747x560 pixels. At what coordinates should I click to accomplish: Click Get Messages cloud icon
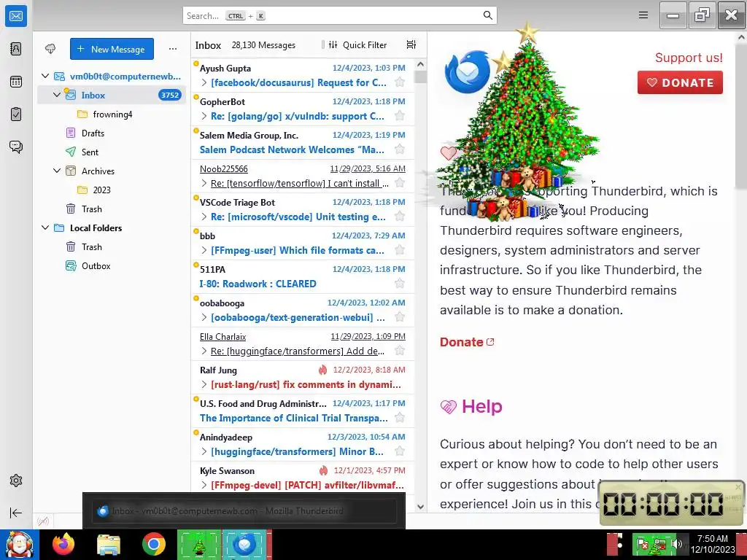(x=50, y=49)
